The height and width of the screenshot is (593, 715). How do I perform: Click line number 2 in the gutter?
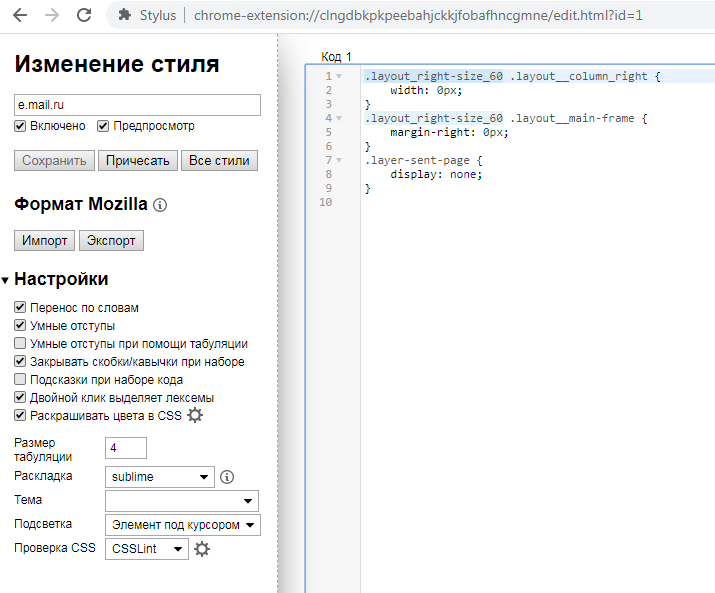tap(328, 90)
